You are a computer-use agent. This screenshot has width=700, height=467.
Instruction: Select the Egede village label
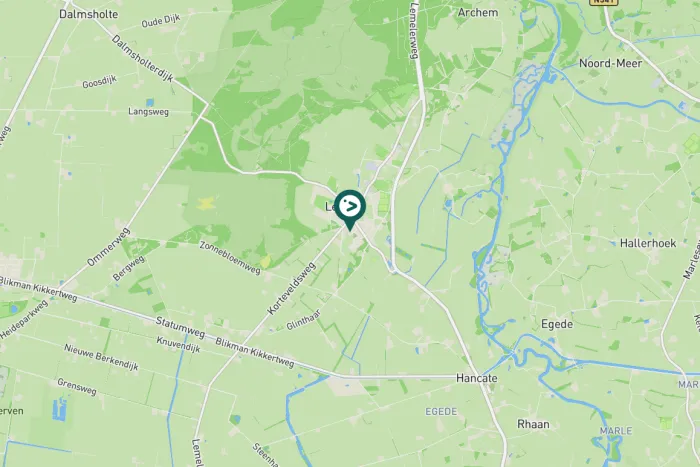point(557,325)
